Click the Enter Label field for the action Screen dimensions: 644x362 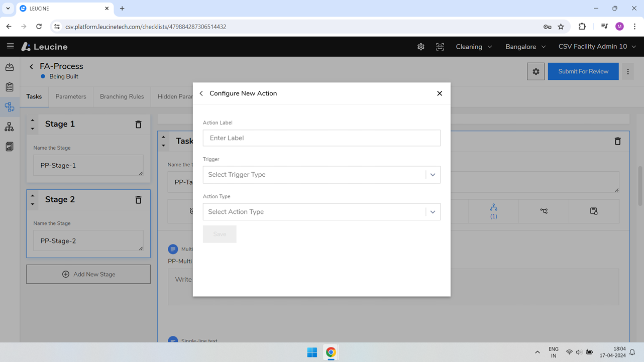pos(321,138)
